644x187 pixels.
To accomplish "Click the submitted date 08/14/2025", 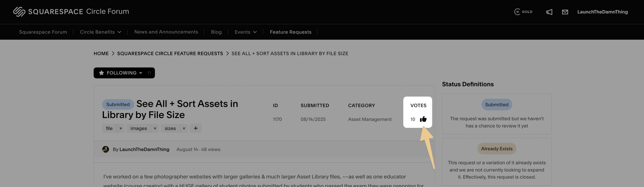I will click(x=313, y=119).
